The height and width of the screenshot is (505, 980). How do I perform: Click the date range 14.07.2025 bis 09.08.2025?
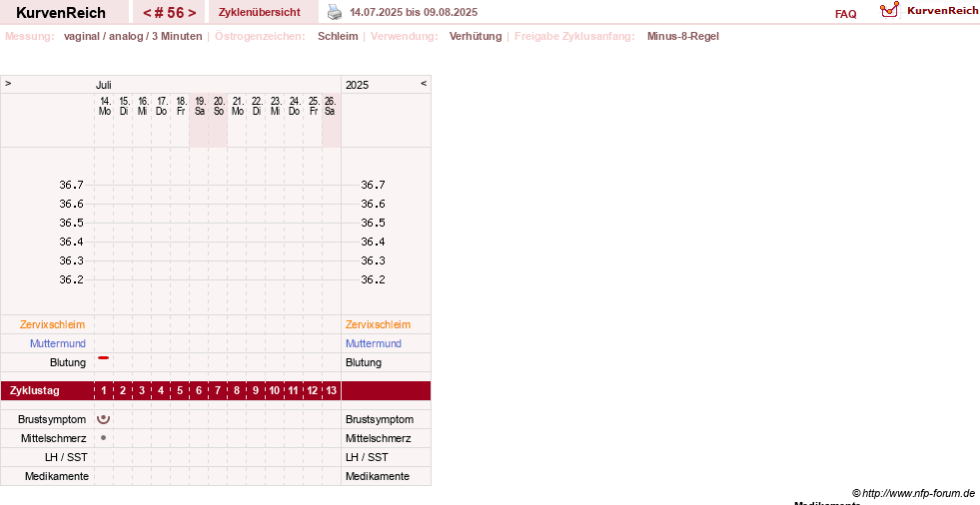(414, 13)
